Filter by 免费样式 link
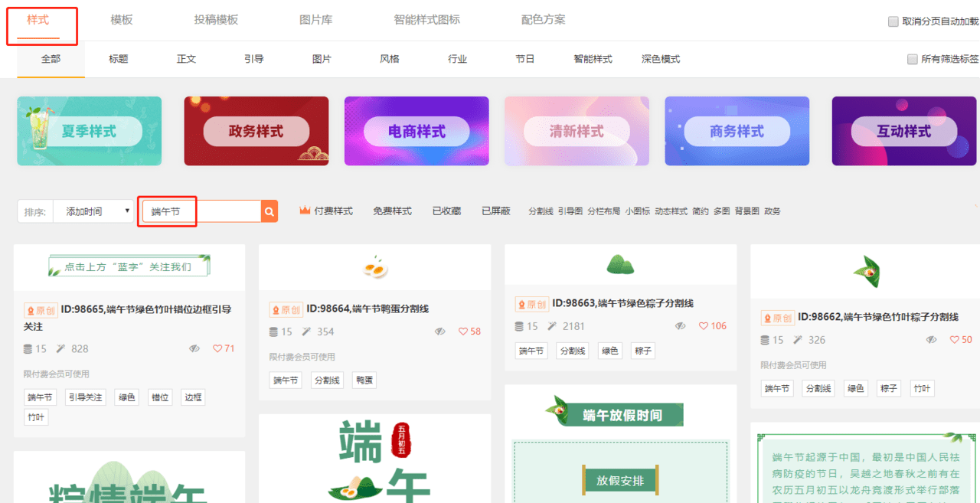This screenshot has width=980, height=503. tap(392, 211)
